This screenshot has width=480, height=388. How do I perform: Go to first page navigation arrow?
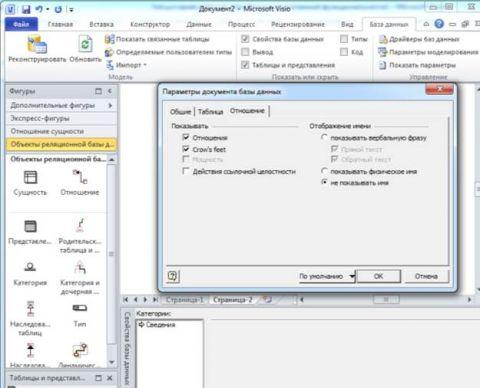126,299
